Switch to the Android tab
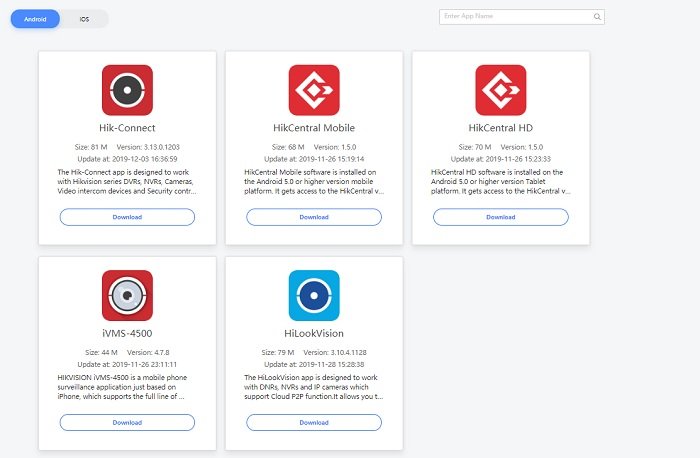Viewport: 700px width, 458px height. tap(35, 19)
